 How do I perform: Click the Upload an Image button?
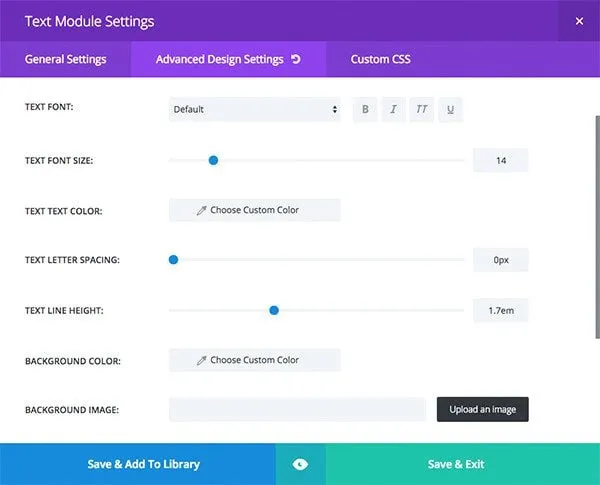click(x=483, y=410)
